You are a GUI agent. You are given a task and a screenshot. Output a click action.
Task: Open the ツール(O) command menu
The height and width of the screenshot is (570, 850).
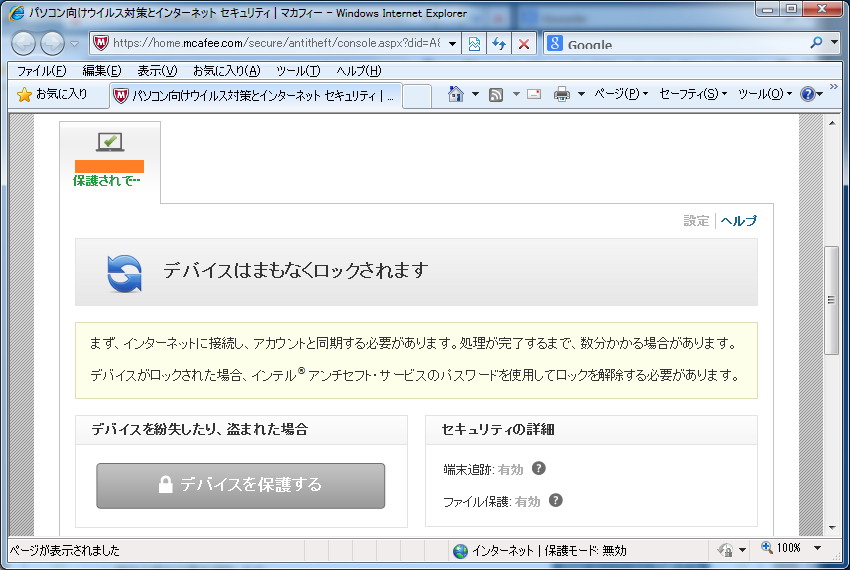coord(765,94)
